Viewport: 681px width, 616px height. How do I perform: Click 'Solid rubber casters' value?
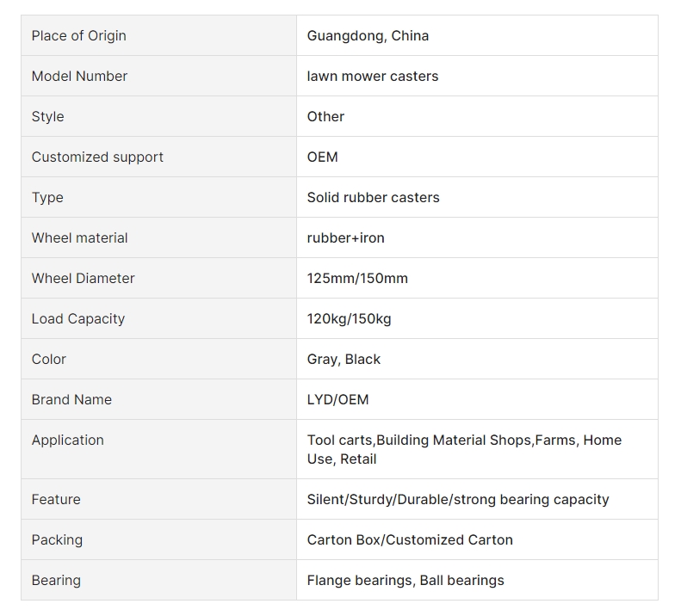373,197
